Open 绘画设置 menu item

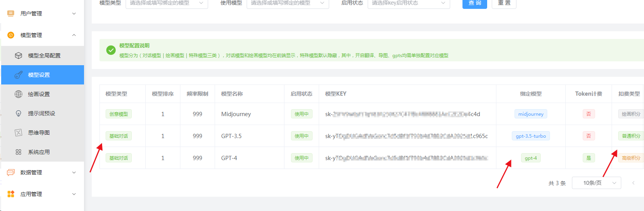[x=42, y=94]
